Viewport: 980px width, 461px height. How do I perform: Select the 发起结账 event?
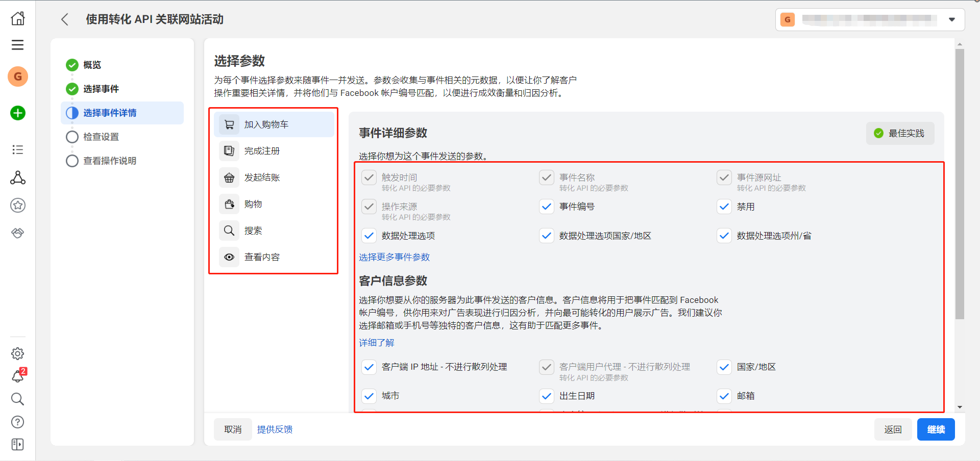274,177
